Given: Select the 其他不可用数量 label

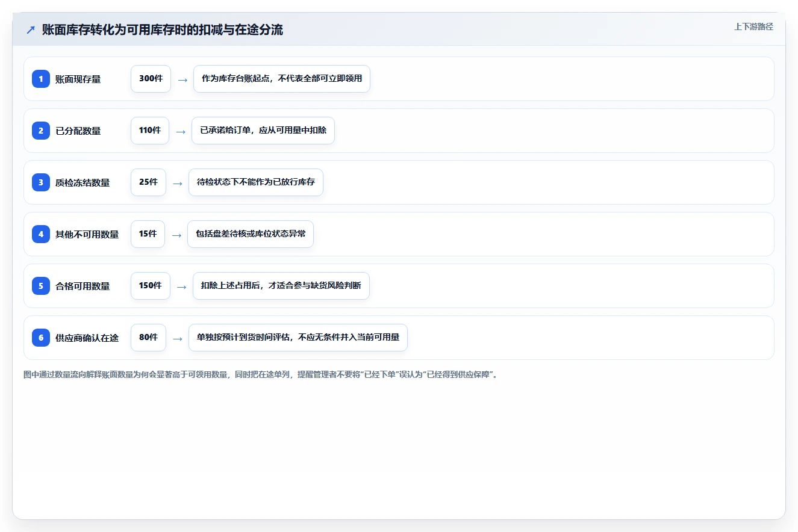Looking at the screenshot, I should tap(87, 234).
